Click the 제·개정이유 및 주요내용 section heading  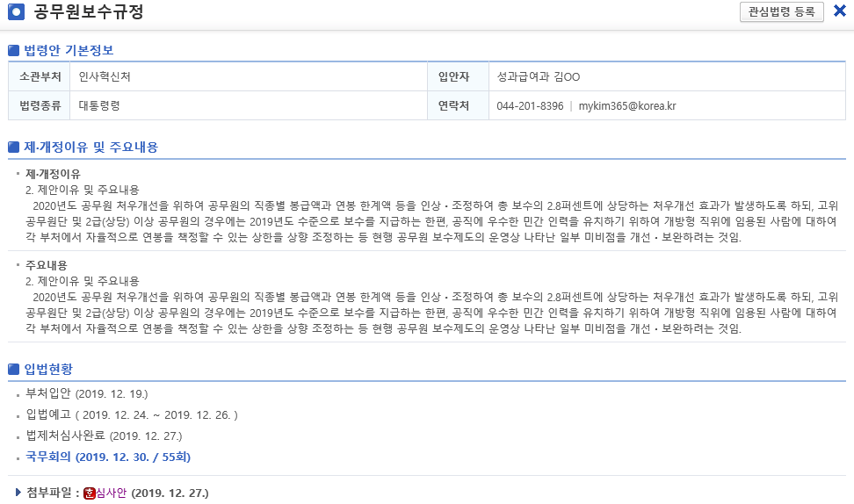click(91, 148)
